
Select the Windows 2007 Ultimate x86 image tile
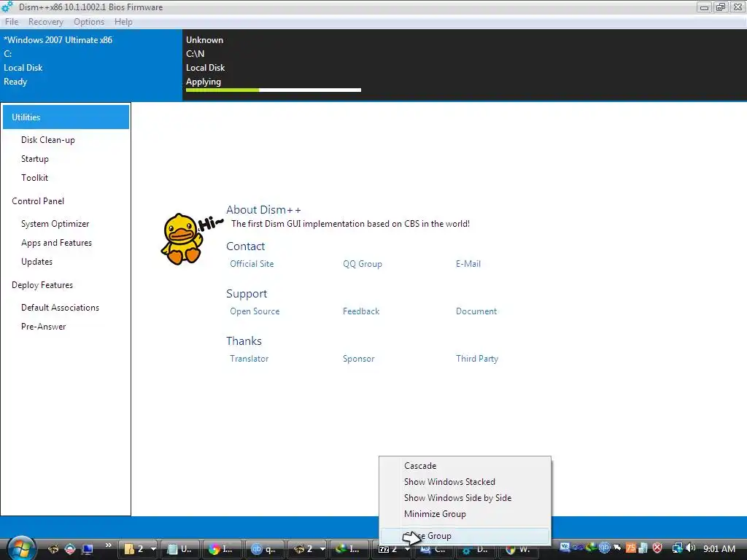tap(91, 65)
